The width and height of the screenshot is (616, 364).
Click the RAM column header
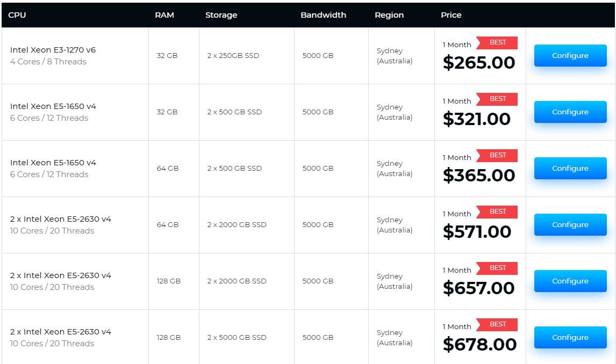[x=164, y=15]
